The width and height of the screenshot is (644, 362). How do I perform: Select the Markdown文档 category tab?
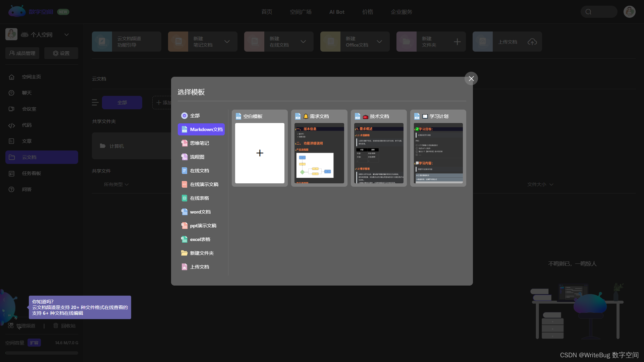tap(201, 129)
